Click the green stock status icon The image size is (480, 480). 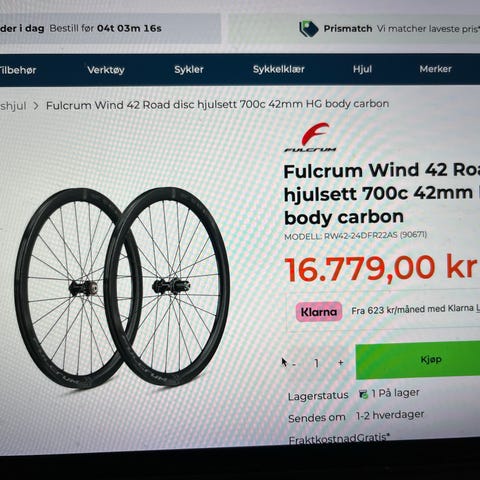[x=363, y=394]
